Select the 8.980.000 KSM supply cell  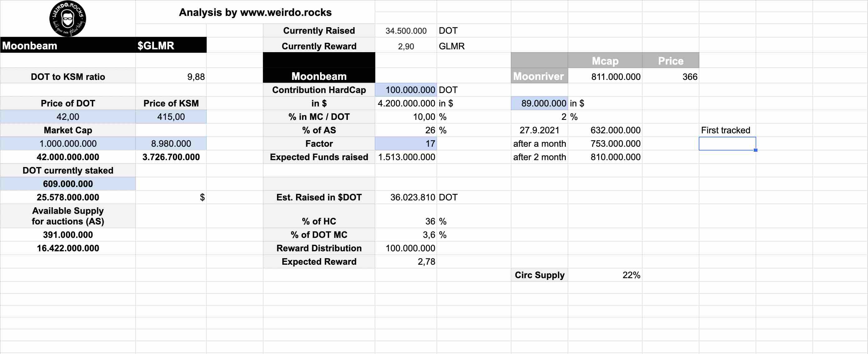point(171,144)
